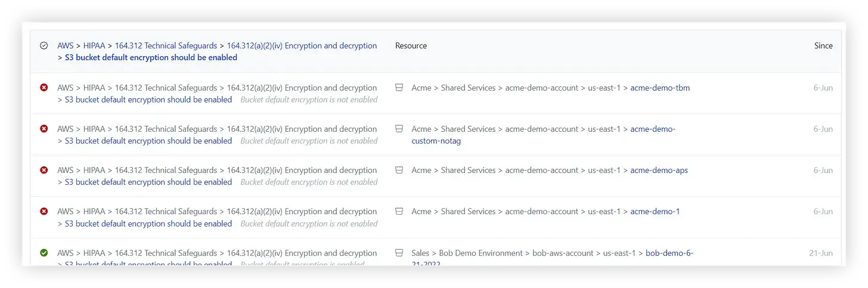Click 'acme-demo-account' in the acme-demo-aps path

pyautogui.click(x=542, y=170)
